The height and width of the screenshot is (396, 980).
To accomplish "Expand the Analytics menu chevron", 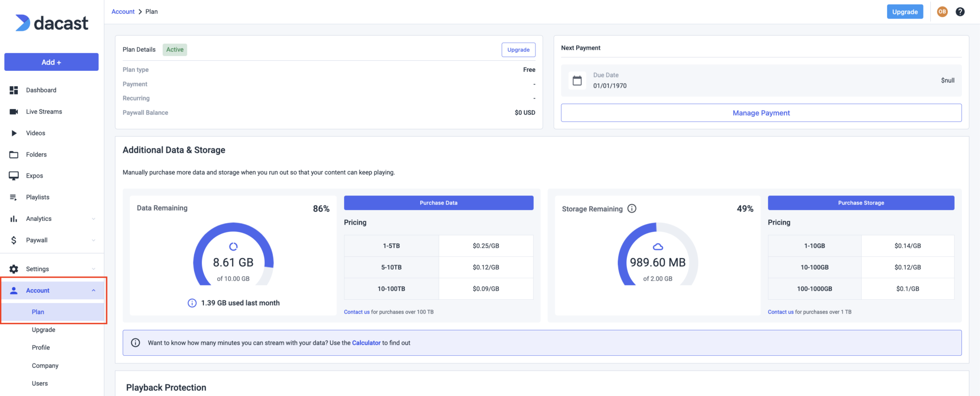I will [x=93, y=219].
